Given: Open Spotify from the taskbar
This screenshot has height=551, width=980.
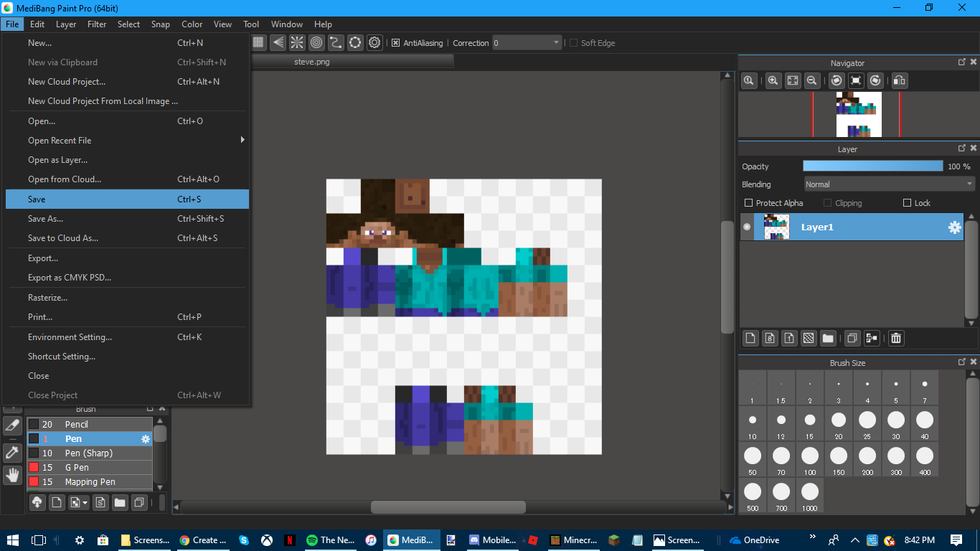Looking at the screenshot, I should pos(331,540).
